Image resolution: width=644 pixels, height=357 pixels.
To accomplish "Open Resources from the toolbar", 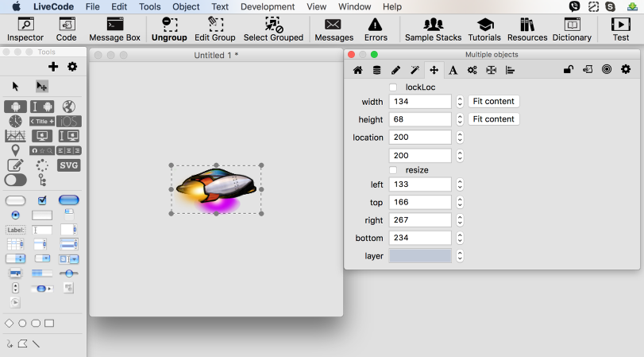I will click(527, 29).
